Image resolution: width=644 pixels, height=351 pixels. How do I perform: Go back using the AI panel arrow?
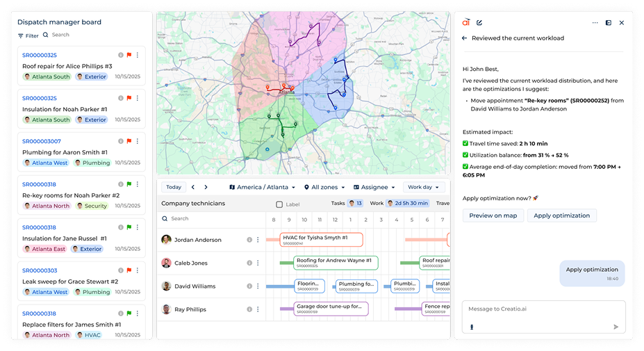click(x=465, y=38)
